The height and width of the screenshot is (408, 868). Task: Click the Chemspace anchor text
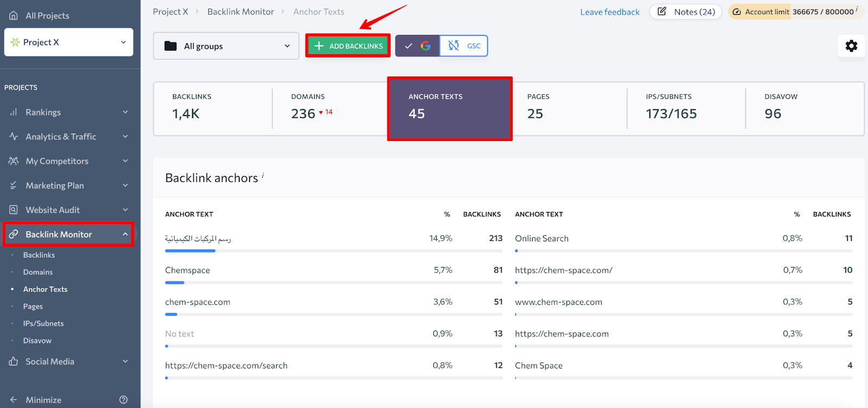187,270
